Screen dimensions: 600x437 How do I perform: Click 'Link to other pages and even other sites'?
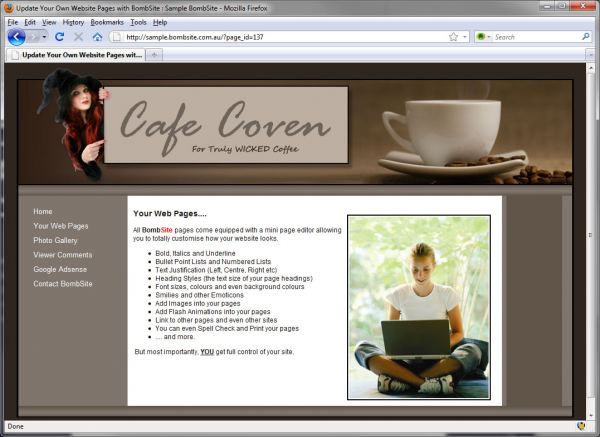[216, 320]
